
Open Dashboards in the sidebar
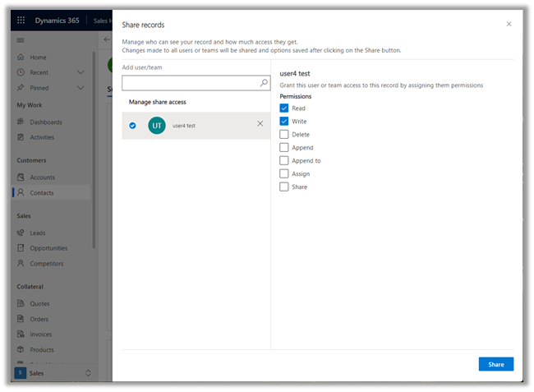(45, 122)
